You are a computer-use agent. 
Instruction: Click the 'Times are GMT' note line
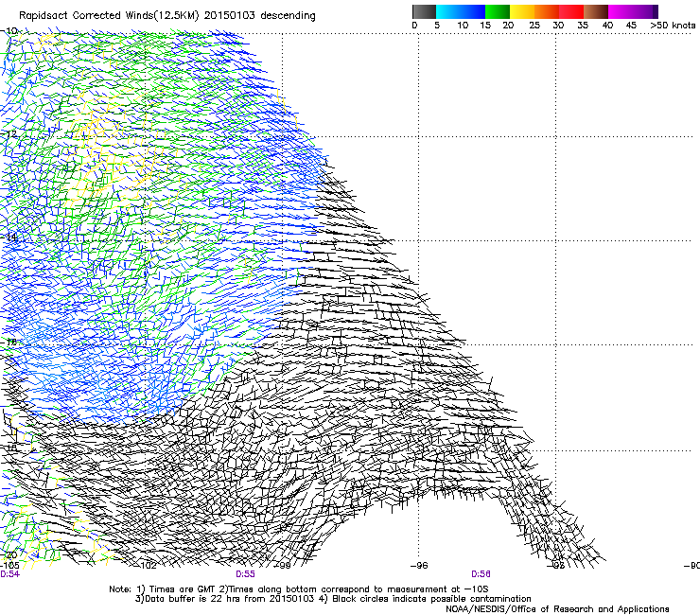point(299,589)
